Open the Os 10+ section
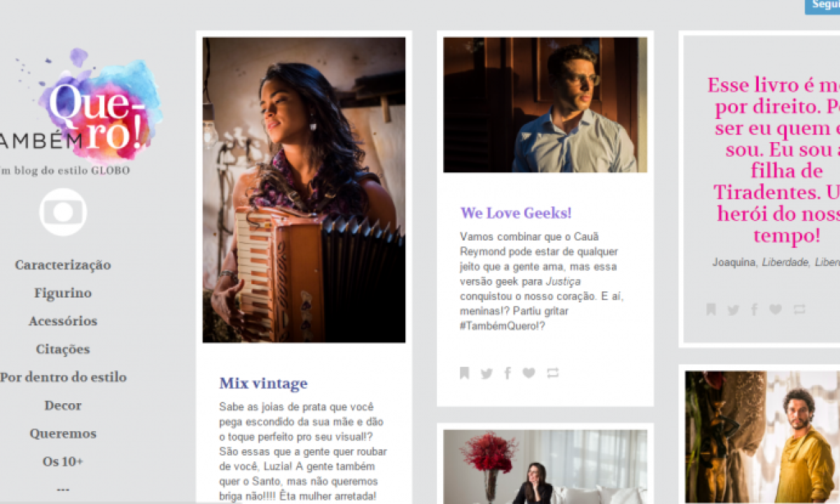Screen dimensions: 840x504 coord(63,462)
